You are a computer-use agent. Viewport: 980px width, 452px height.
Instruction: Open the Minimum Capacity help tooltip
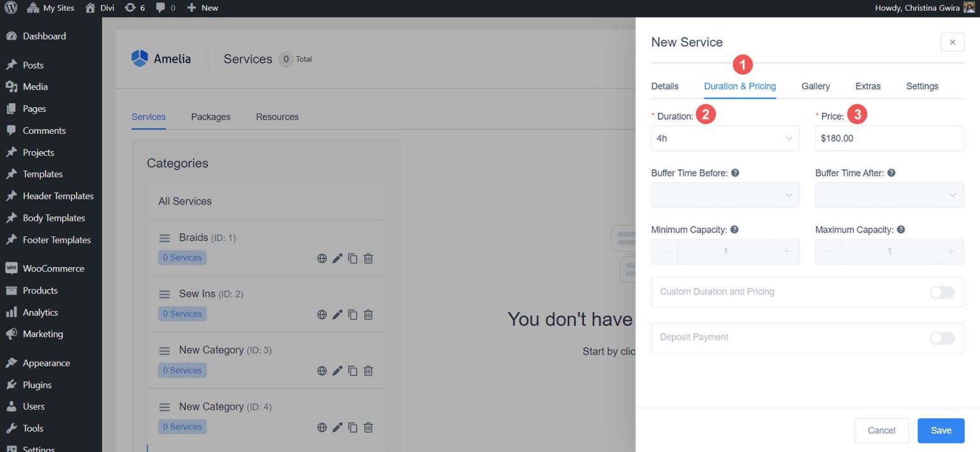point(734,229)
